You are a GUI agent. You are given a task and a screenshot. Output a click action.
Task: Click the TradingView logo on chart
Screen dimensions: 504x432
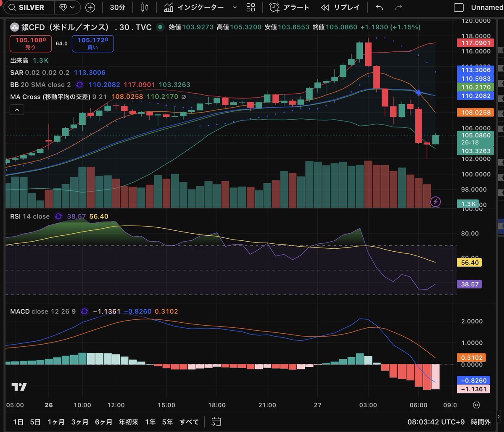(19, 387)
